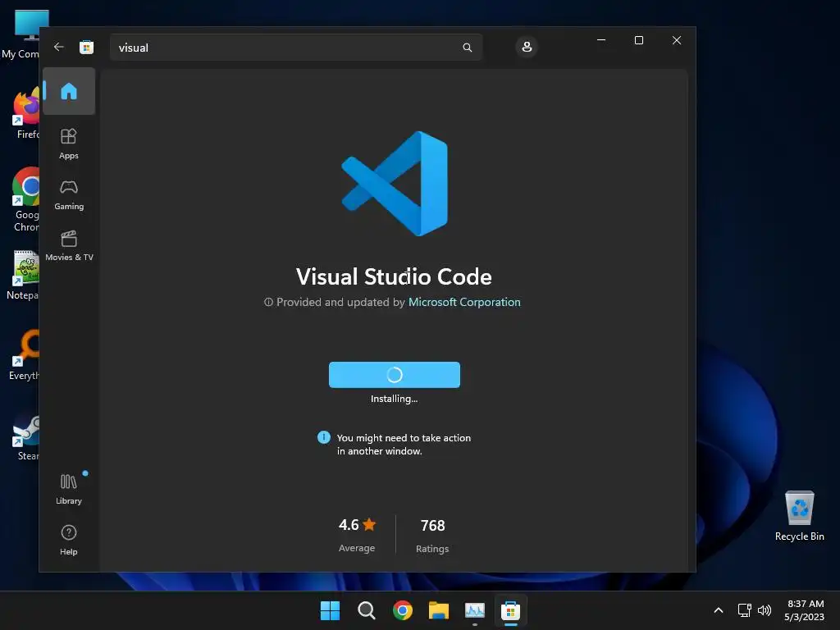Open the user account profile icon
Viewport: 840px width, 630px height.
click(527, 47)
